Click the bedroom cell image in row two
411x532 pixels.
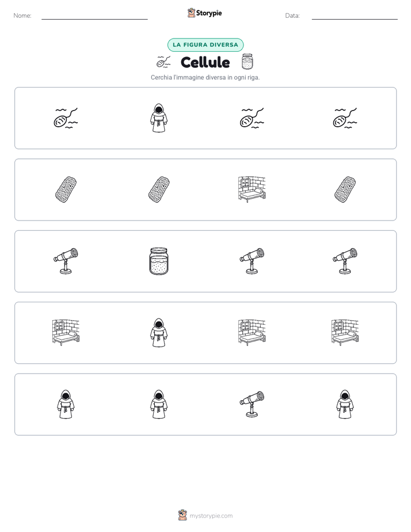coord(252,189)
